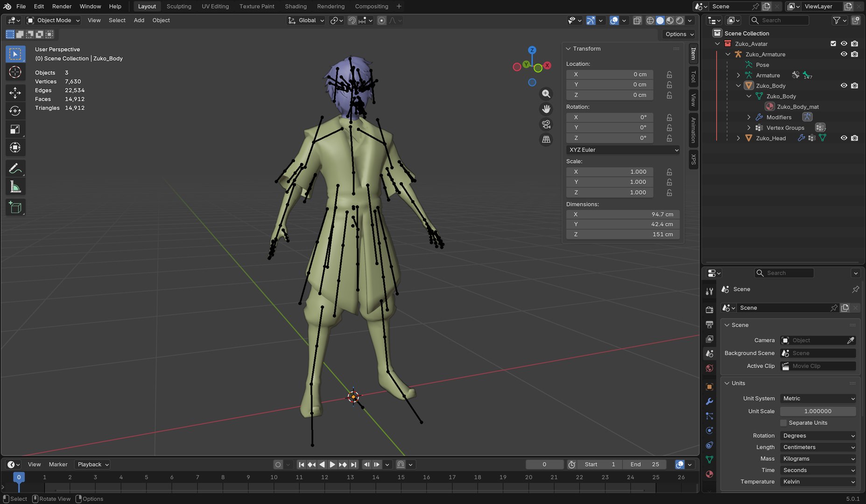The height and width of the screenshot is (504, 866).
Task: Open the Material properties tab
Action: (x=709, y=474)
